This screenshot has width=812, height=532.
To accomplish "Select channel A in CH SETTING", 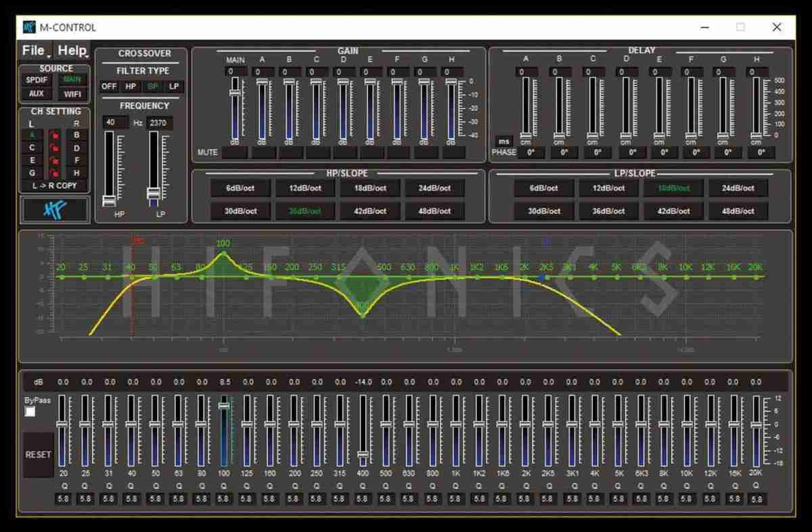I will coord(32,135).
